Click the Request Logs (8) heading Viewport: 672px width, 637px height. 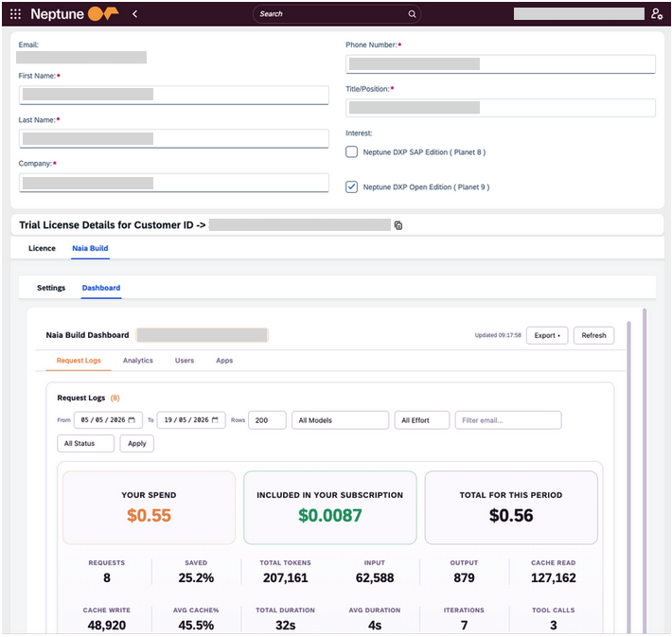click(88, 398)
